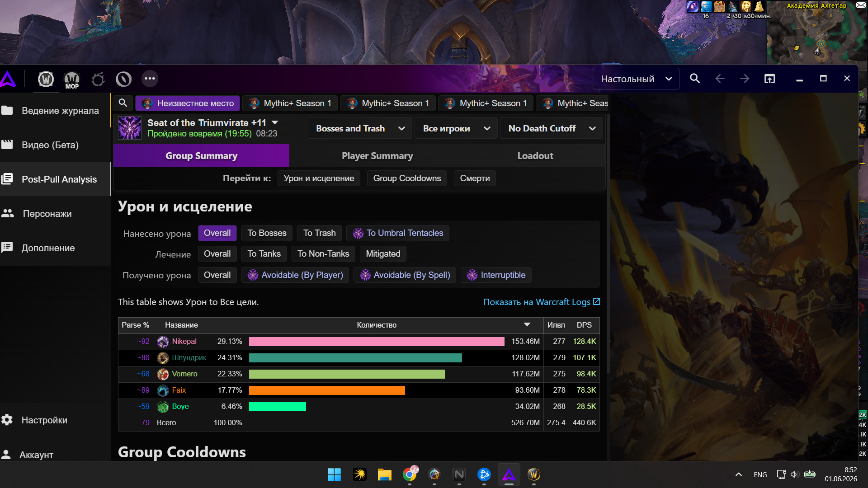
Task: Select To Trash damage filter
Action: point(319,233)
